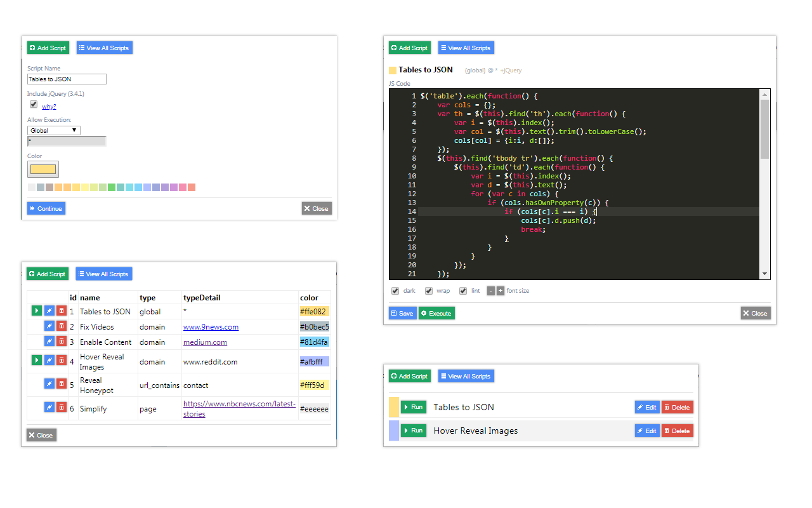Toggle the lint checkbox
Viewport: 812px width, 508px height.
coord(463,291)
